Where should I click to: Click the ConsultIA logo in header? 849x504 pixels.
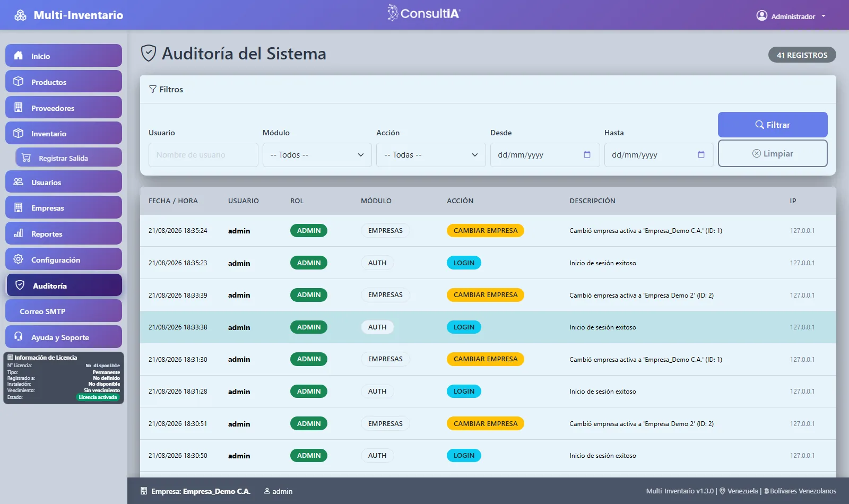pyautogui.click(x=424, y=13)
